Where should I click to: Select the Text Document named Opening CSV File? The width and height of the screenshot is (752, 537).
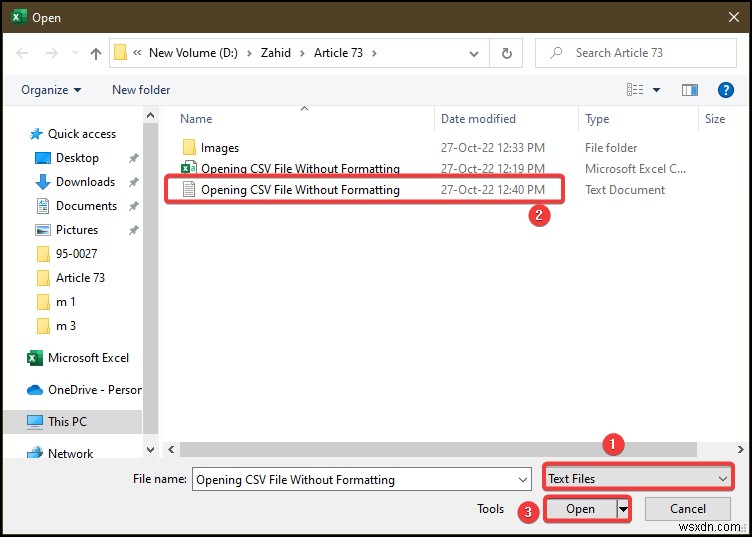[x=300, y=190]
